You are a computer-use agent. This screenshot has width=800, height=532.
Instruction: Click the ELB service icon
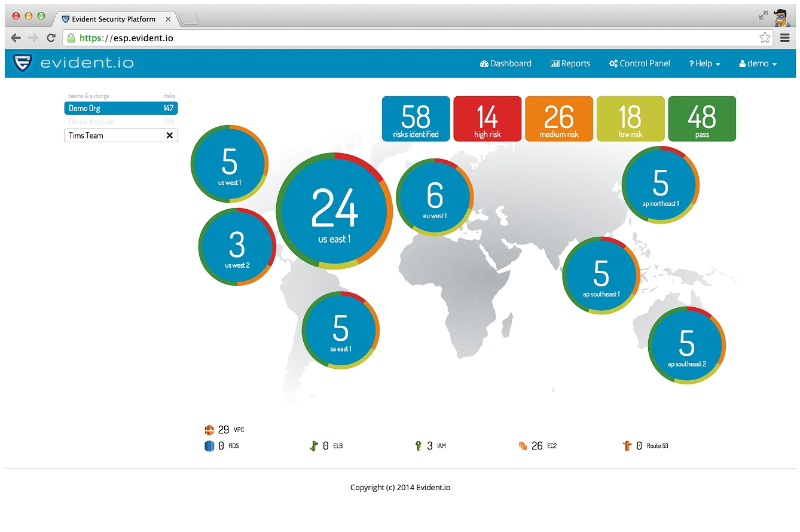click(x=313, y=446)
